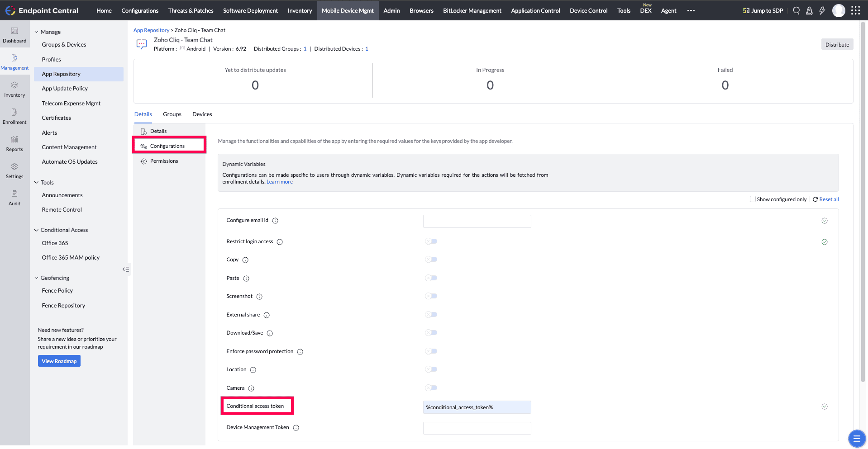
Task: Toggle the Location switch
Action: point(431,369)
